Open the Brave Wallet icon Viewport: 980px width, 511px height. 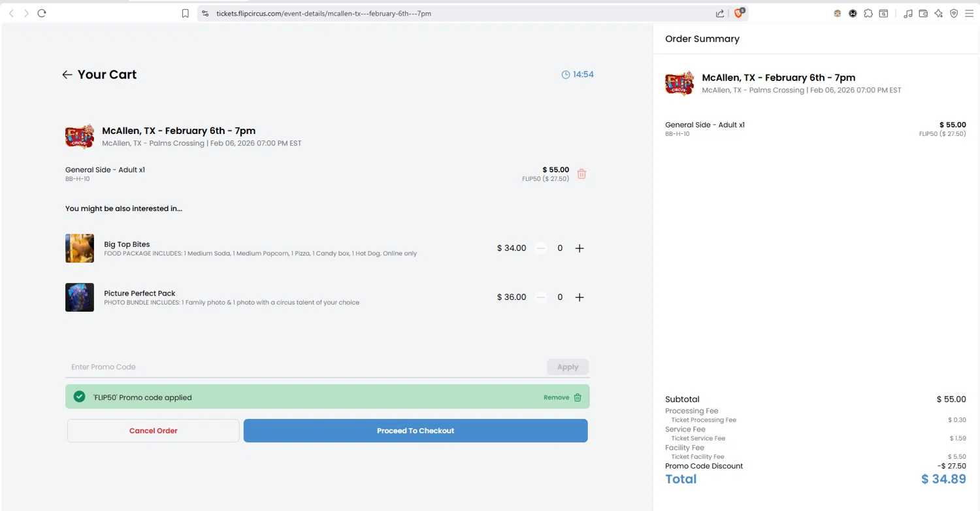(x=923, y=13)
